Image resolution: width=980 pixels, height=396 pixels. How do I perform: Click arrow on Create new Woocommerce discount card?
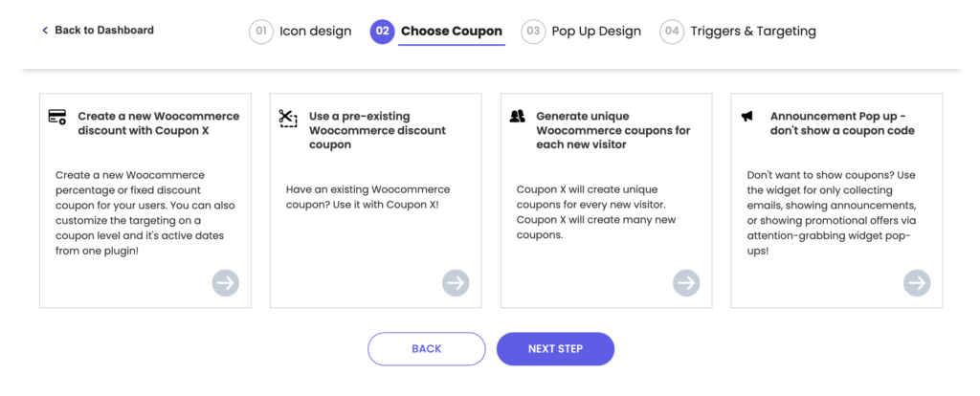click(x=226, y=283)
